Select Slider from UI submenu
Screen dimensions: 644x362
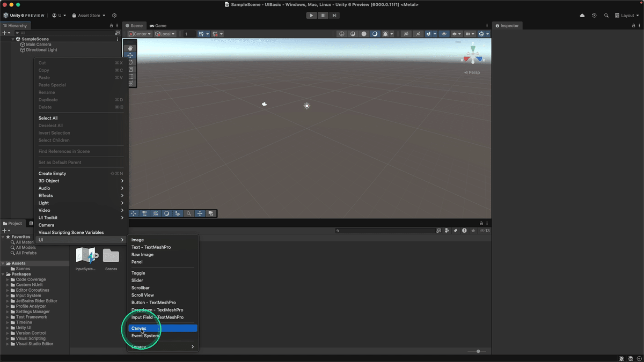click(163, 280)
